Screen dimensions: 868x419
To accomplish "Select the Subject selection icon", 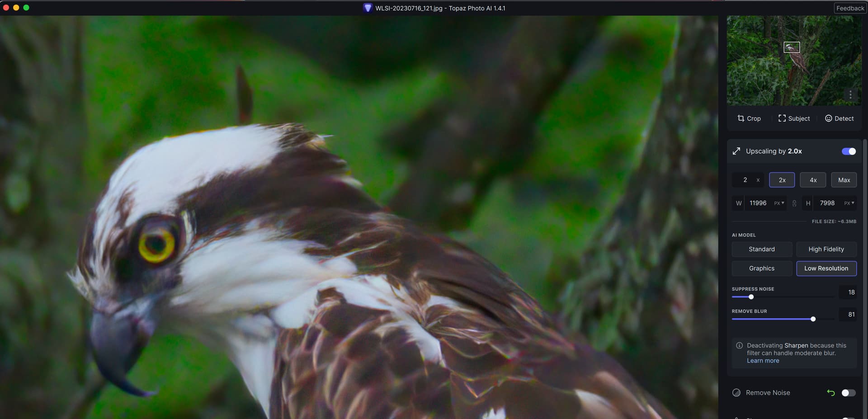I will [782, 118].
